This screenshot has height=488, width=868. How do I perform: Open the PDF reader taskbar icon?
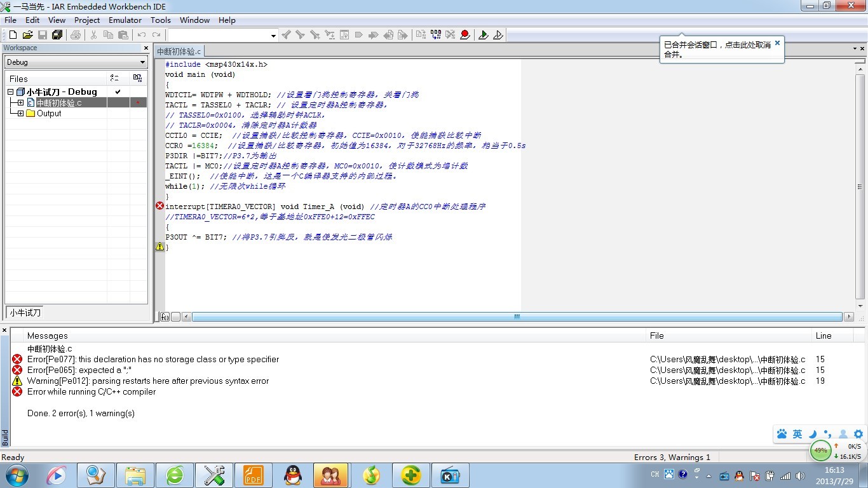click(253, 475)
